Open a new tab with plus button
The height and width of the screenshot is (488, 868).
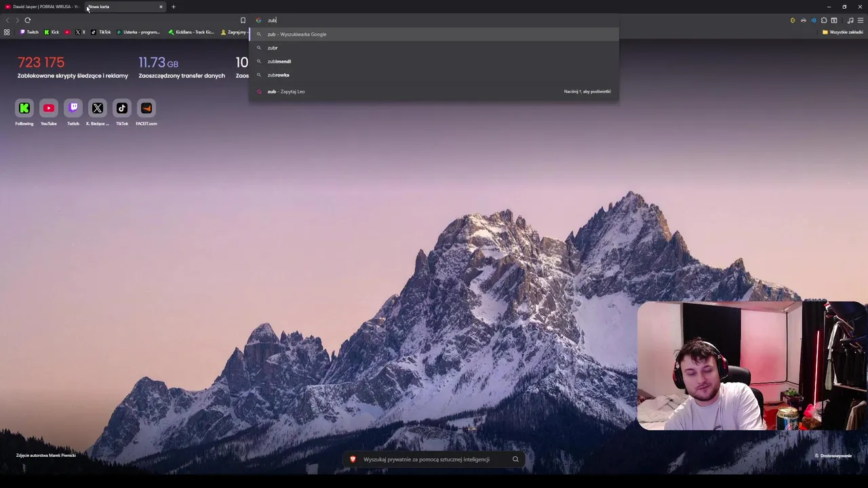pos(173,7)
